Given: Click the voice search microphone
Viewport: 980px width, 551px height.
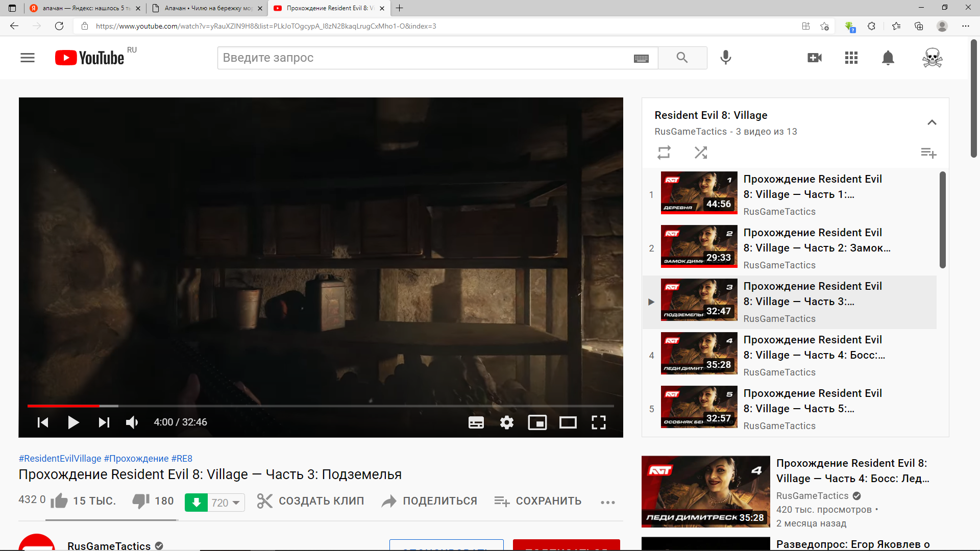Looking at the screenshot, I should pos(725,58).
